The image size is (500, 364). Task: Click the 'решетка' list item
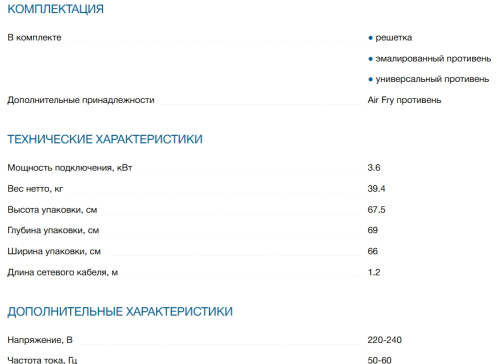[394, 38]
